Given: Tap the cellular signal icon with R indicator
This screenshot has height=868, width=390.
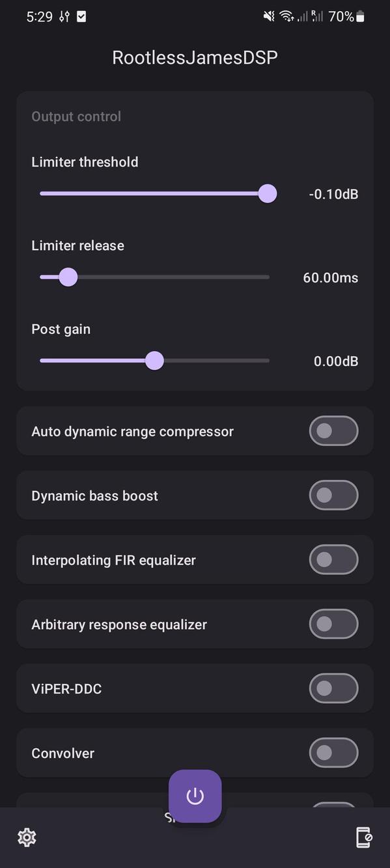Looking at the screenshot, I should pos(318,16).
